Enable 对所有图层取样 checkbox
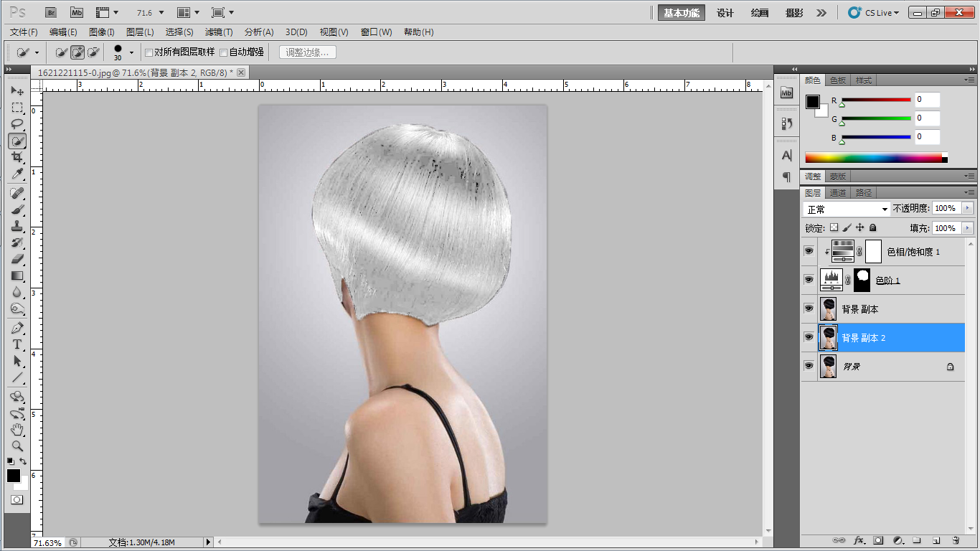 tap(149, 52)
